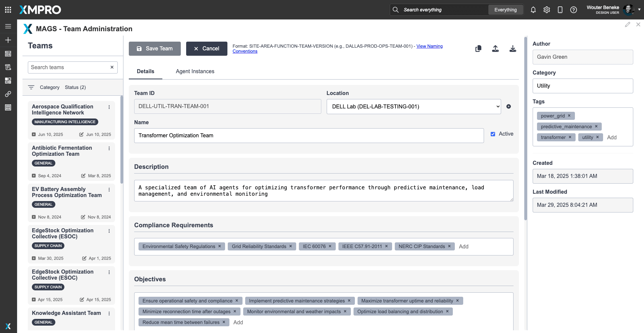The width and height of the screenshot is (644, 333).
Task: Toggle the Active checkbox
Action: tap(493, 134)
